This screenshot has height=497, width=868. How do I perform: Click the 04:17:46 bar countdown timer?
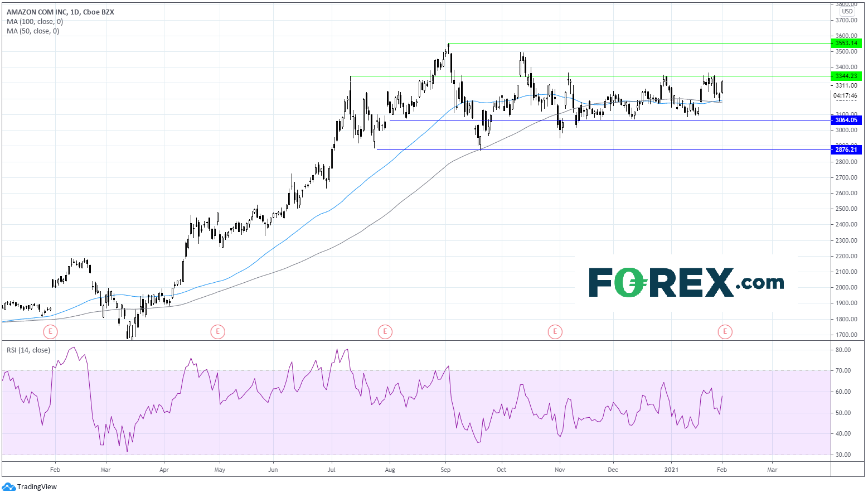[x=846, y=95]
